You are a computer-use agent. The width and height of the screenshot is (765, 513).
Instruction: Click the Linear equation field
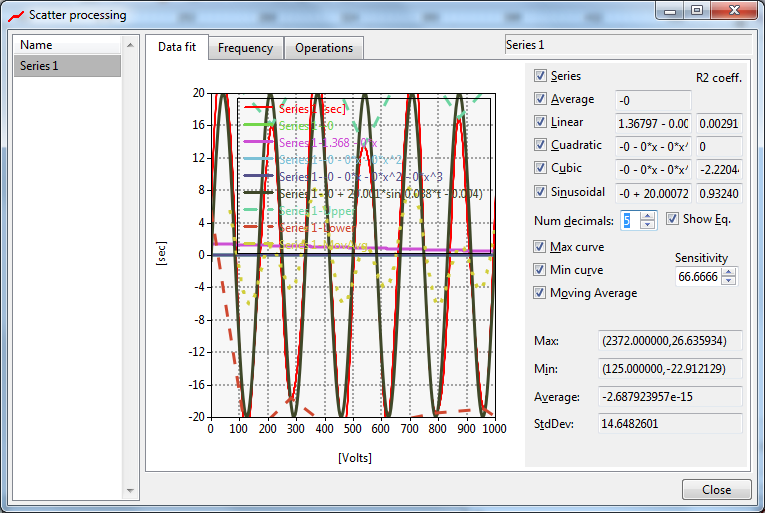653,123
